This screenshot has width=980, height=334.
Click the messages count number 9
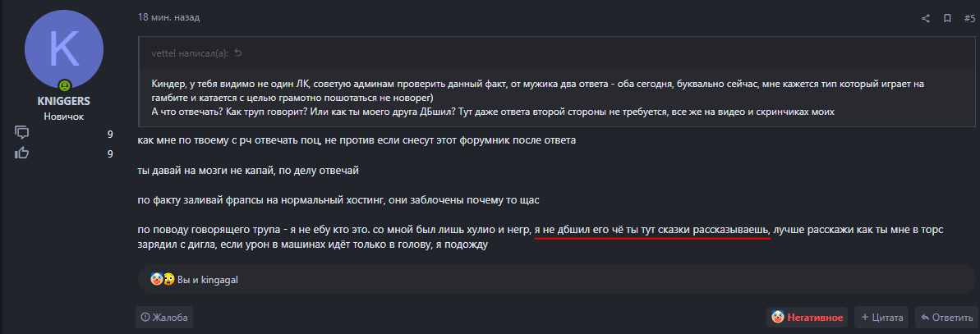click(x=109, y=134)
